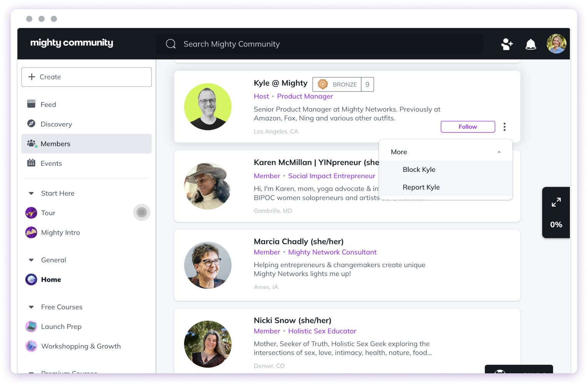This screenshot has height=386, width=588.
Task: Open Launch Prep course
Action: [61, 327]
